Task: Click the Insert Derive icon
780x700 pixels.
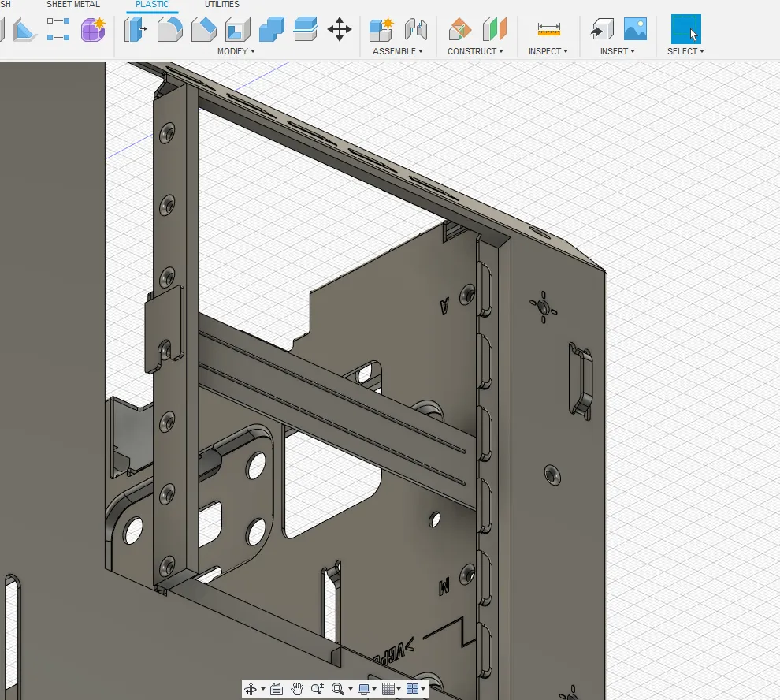Action: (x=602, y=29)
